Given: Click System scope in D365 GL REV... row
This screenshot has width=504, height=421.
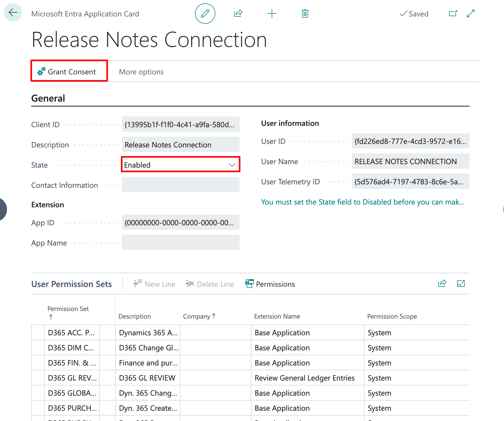Looking at the screenshot, I should tap(417, 378).
